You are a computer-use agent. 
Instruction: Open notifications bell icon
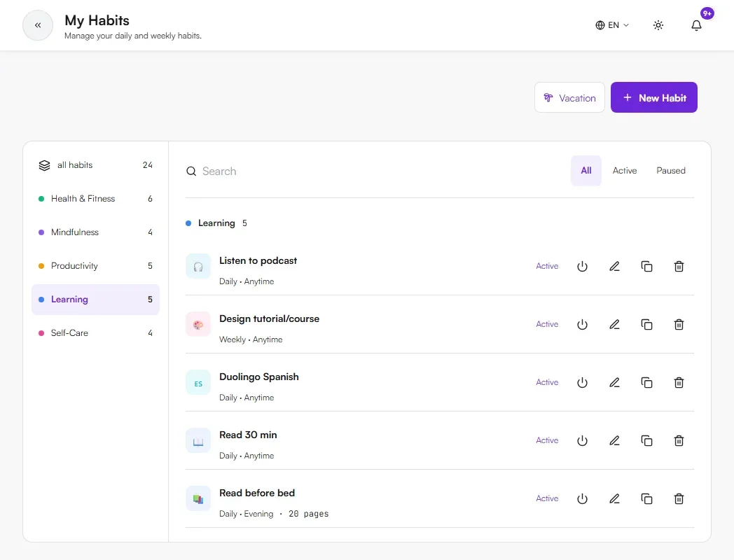click(696, 25)
